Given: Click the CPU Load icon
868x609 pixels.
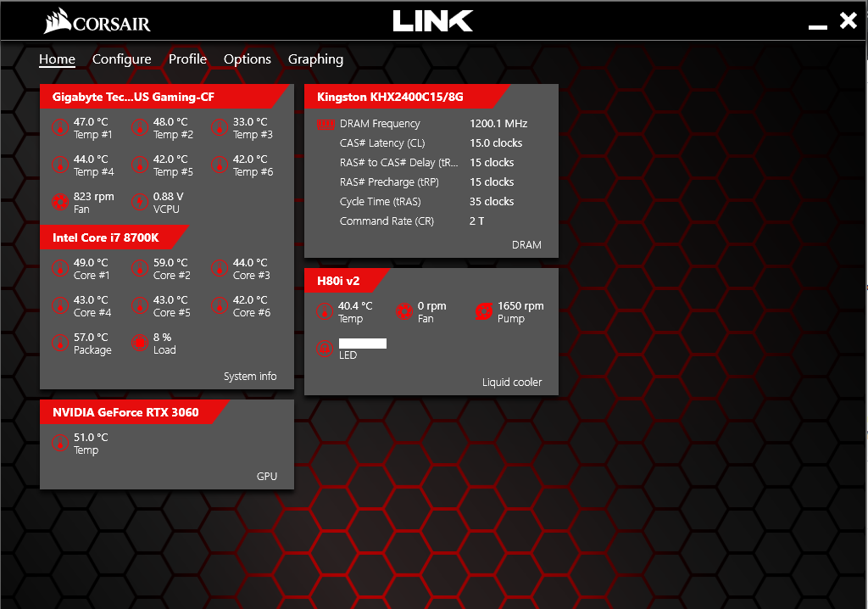Looking at the screenshot, I should coord(140,343).
